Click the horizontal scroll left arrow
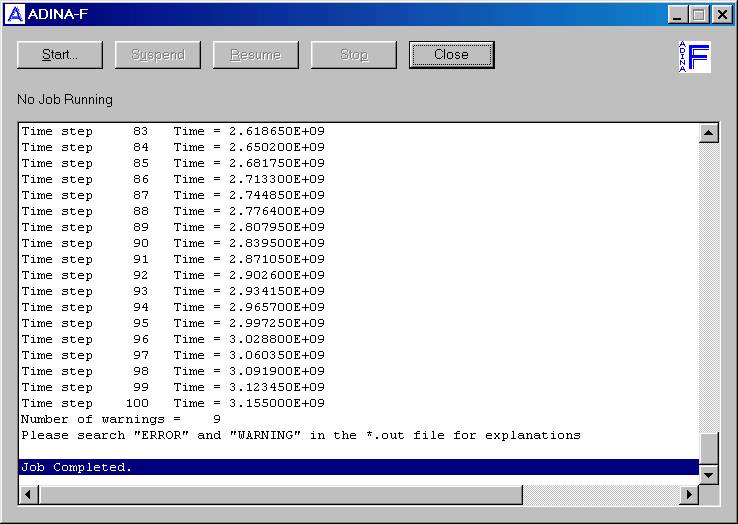This screenshot has height=524, width=738. 28,495
